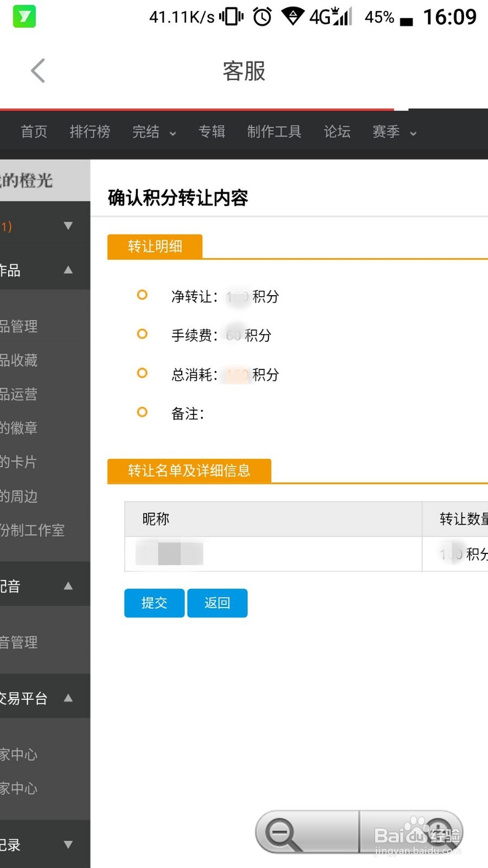Open the 专辑 nav item
The image size is (488, 868).
212,132
